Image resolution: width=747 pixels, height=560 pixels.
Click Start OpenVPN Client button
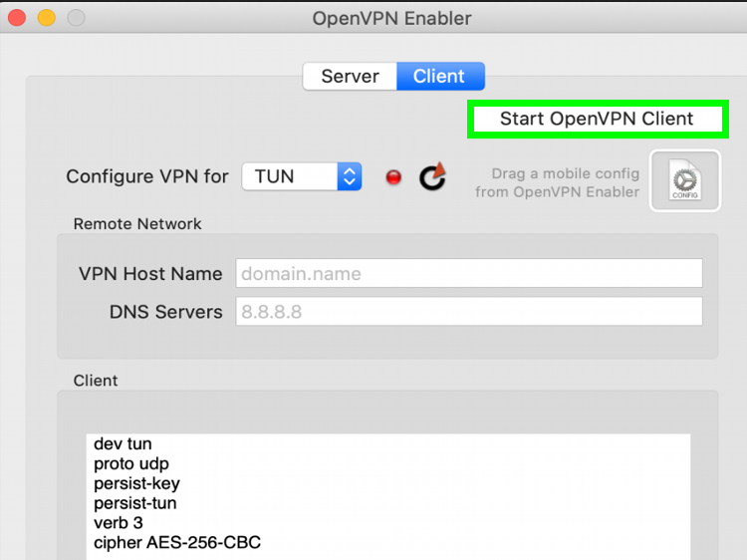[597, 119]
